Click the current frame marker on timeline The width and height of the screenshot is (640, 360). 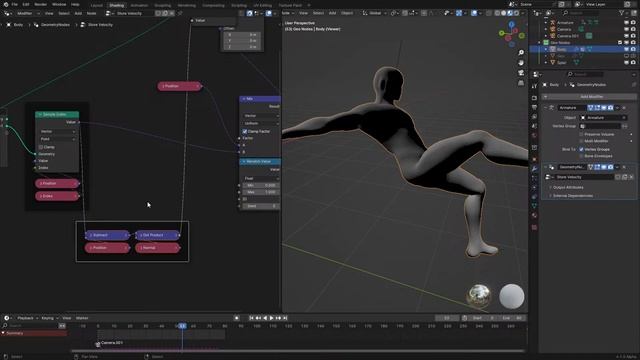[x=182, y=326]
